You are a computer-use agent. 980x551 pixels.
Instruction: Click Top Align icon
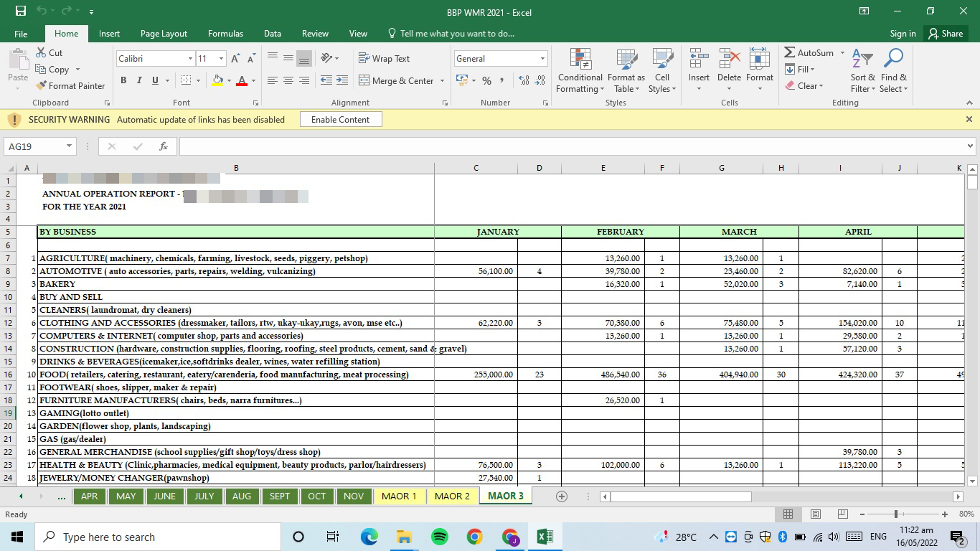click(x=273, y=58)
